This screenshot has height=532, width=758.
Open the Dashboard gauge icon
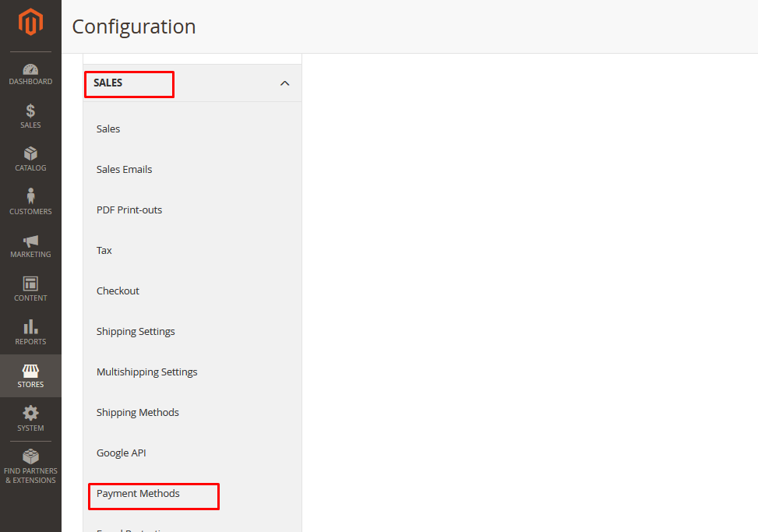pyautogui.click(x=30, y=70)
